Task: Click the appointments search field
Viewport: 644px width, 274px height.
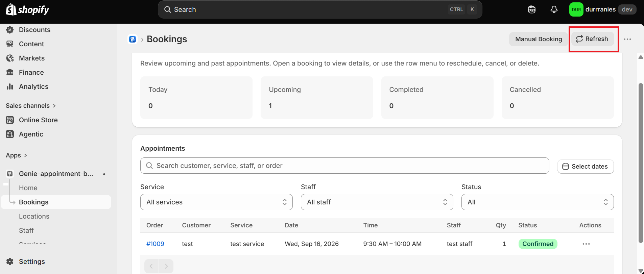Action: coord(344,166)
